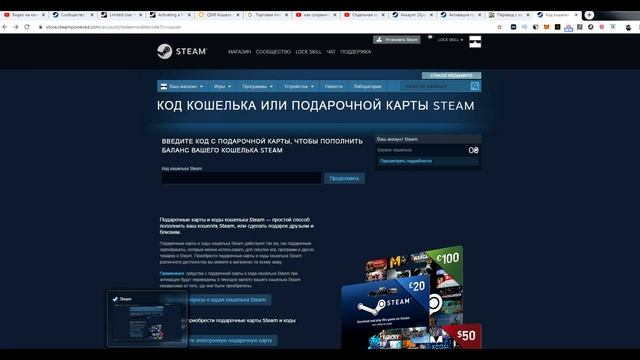Open the 'СПИСОК ЖЕЛАЕМОГО' wishlist button
640x360 pixels.
451,76
